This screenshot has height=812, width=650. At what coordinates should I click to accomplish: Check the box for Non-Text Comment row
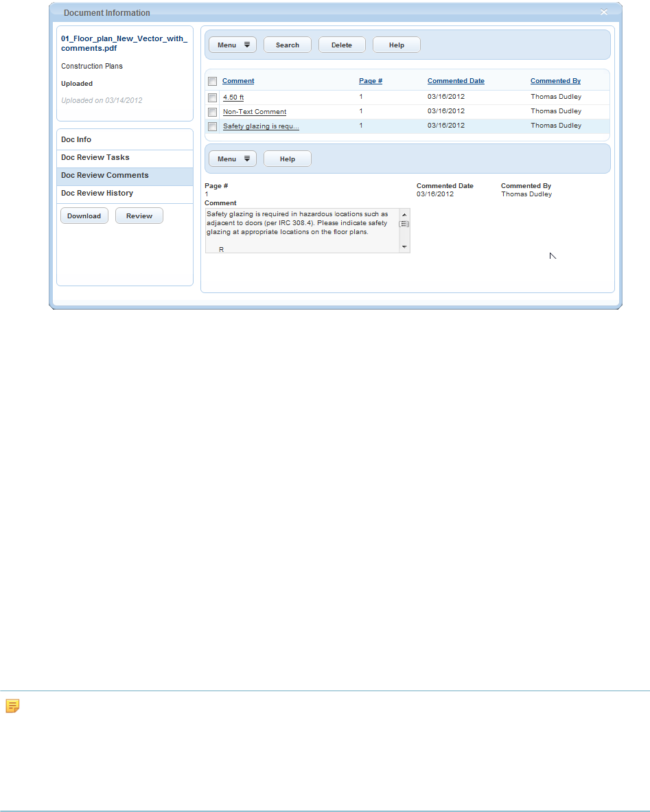coord(212,112)
